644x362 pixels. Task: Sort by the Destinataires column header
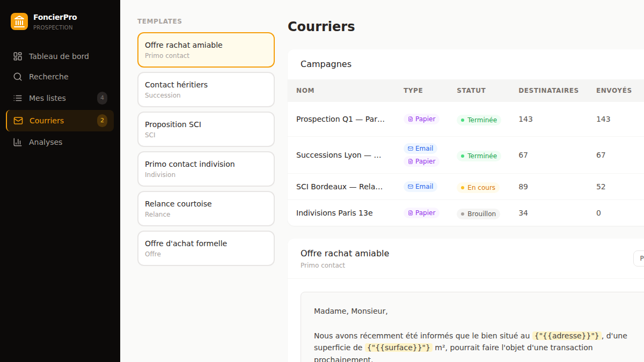coord(548,91)
